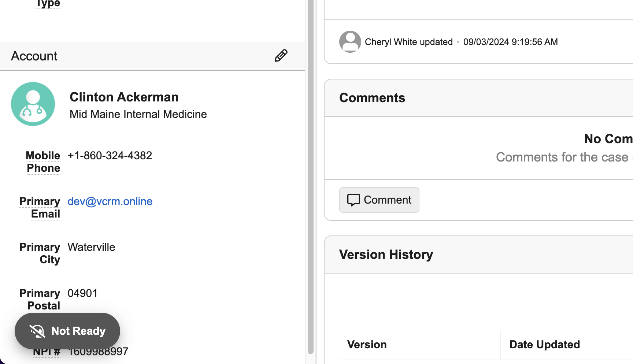
Task: Click the Primary City field label
Action: (x=40, y=253)
